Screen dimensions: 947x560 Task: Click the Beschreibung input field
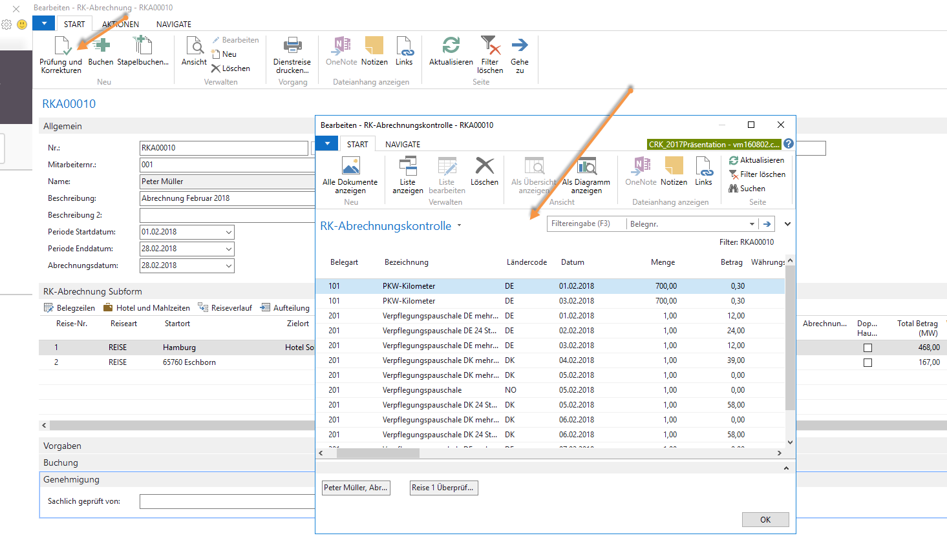pyautogui.click(x=226, y=198)
